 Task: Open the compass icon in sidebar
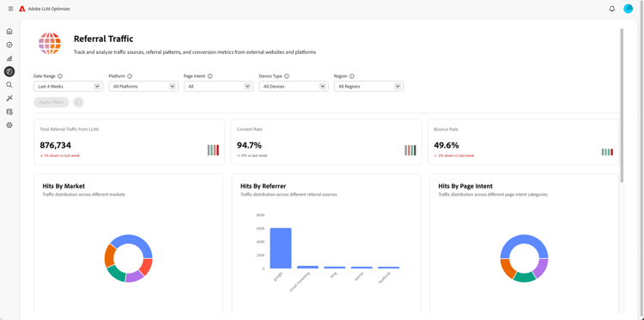pyautogui.click(x=9, y=45)
